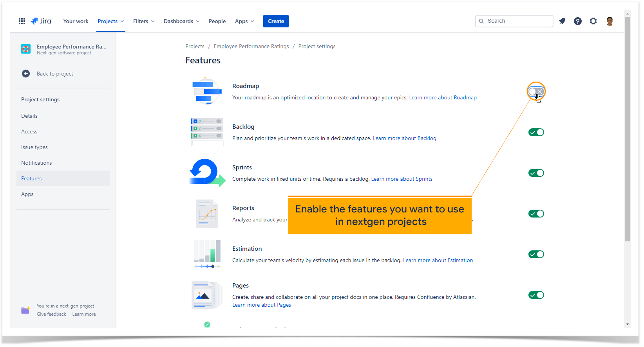Click the vertical page scrollbar
The height and width of the screenshot is (347, 644).
click(628, 129)
